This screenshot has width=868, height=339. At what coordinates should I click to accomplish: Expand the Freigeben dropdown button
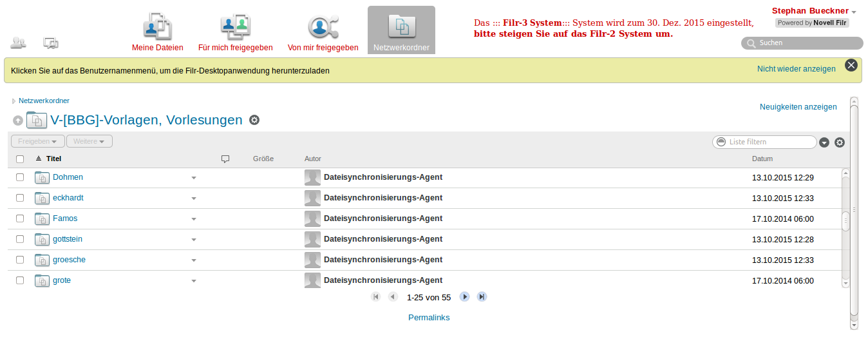coord(38,141)
